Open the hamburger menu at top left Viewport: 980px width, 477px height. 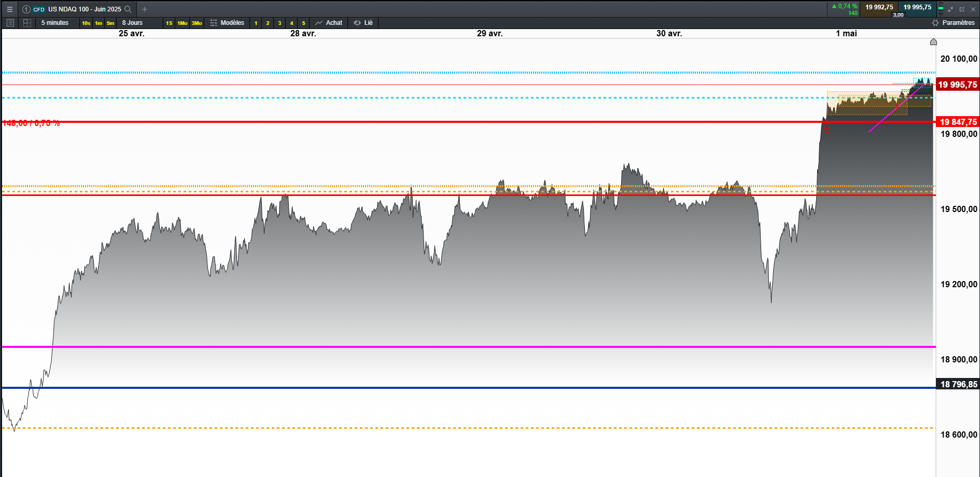[9, 9]
